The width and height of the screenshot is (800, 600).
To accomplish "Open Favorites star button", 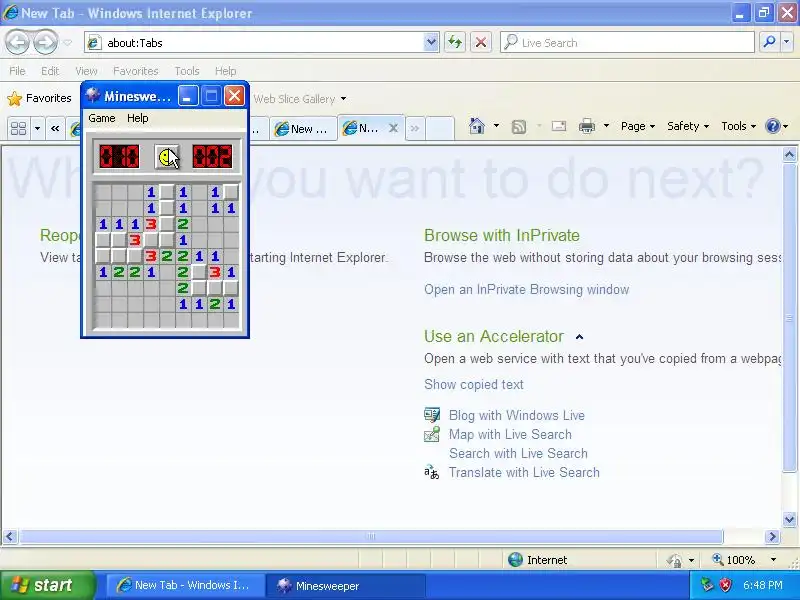I will coord(39,98).
